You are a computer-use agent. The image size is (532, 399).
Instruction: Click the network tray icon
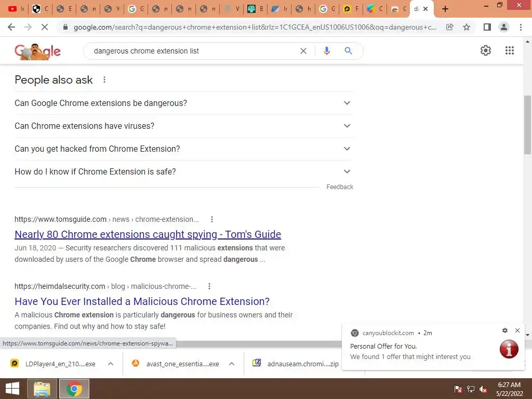[x=471, y=389]
